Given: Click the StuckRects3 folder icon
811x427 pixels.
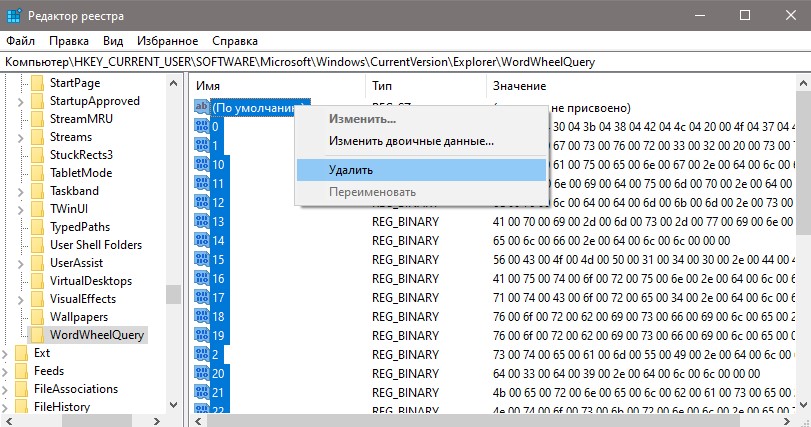Looking at the screenshot, I should tap(37, 155).
